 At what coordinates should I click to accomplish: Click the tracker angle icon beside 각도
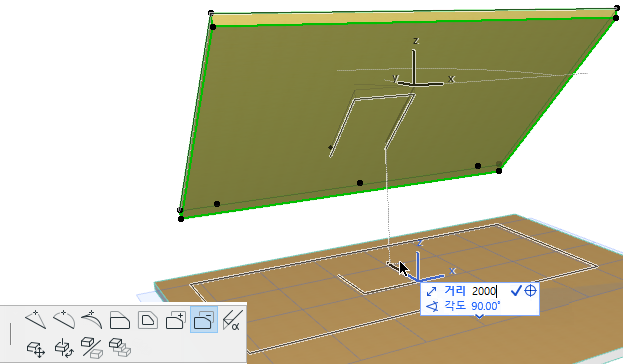[x=431, y=306]
